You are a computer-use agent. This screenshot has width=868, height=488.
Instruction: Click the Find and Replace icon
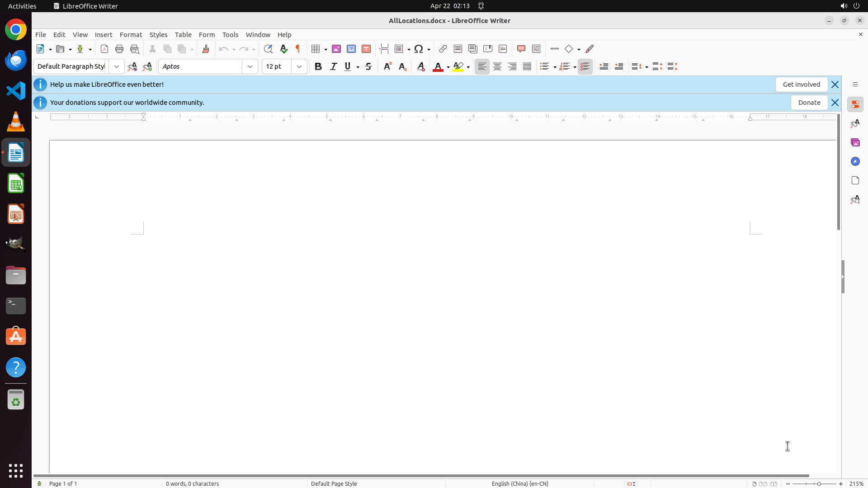pos(268,49)
